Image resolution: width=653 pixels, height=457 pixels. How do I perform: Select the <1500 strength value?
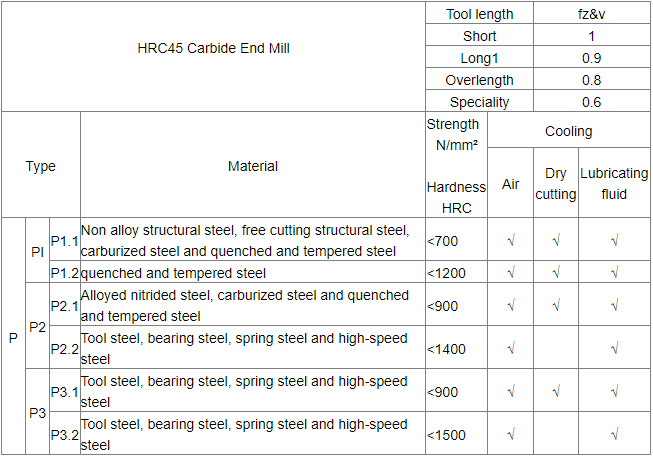coord(444,435)
